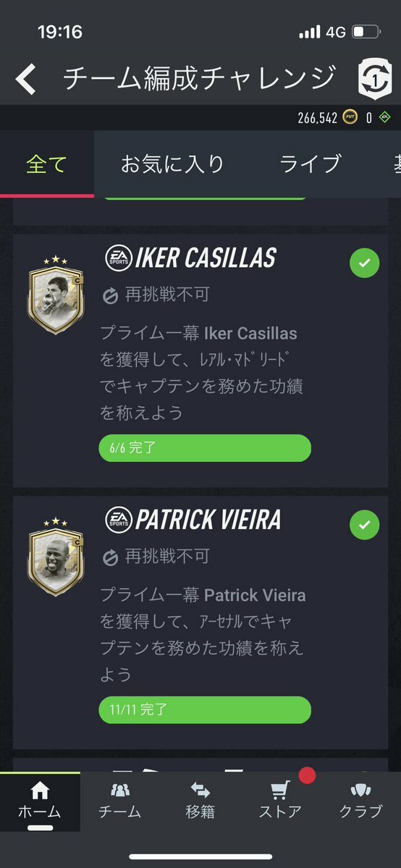Open the チーム squad icon

pyautogui.click(x=120, y=790)
